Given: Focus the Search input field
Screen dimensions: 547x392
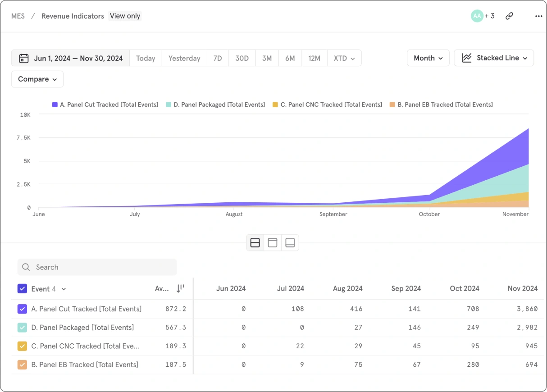Looking at the screenshot, I should [97, 267].
